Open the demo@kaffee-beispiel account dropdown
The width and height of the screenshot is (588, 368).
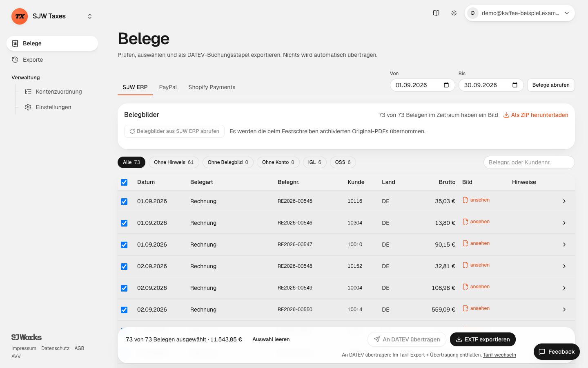pos(520,13)
